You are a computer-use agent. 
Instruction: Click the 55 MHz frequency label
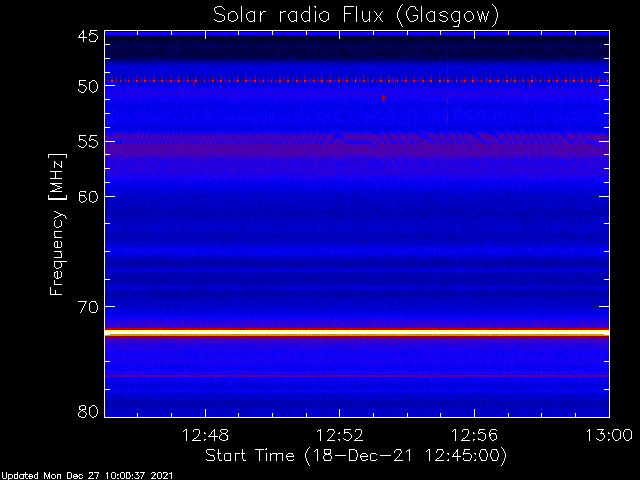(x=88, y=142)
